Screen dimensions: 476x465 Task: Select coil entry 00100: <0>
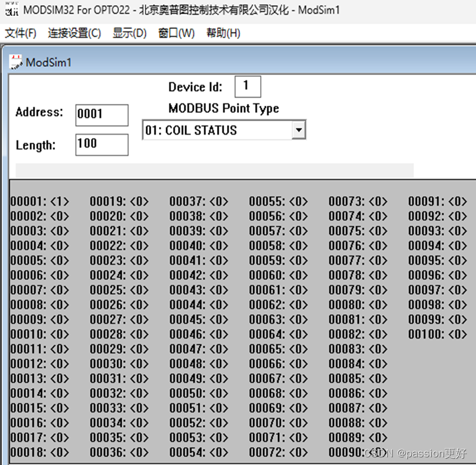[438, 334]
